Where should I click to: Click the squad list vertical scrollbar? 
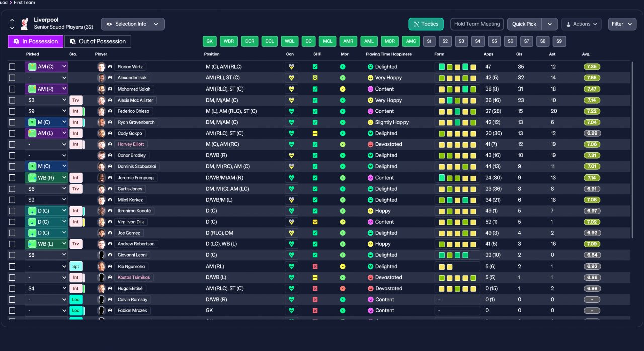[633, 150]
